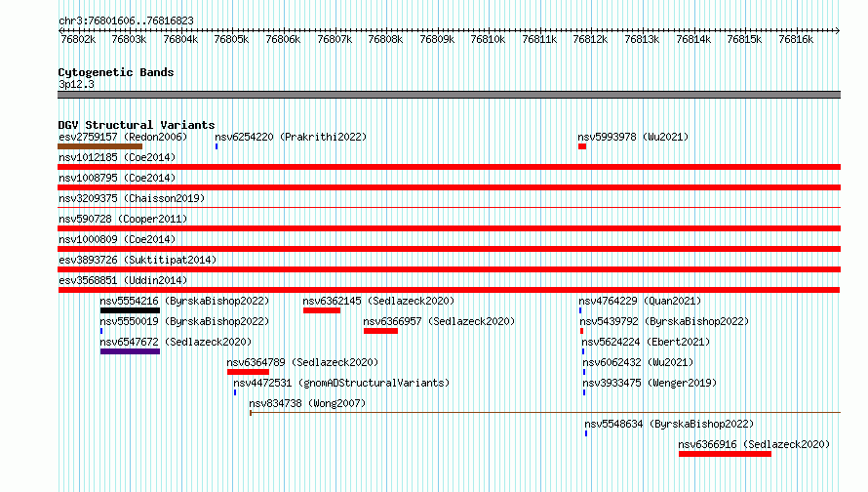The width and height of the screenshot is (868, 492).
Task: Click nsv6062432 (Wu2021) variant label
Action: [638, 362]
